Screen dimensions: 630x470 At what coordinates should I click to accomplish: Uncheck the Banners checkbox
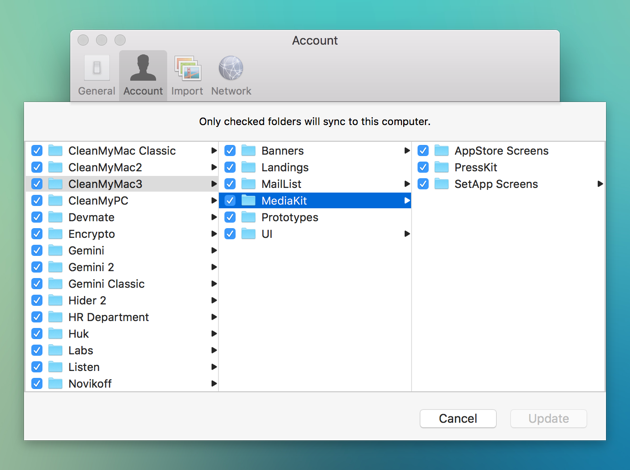[x=230, y=151]
